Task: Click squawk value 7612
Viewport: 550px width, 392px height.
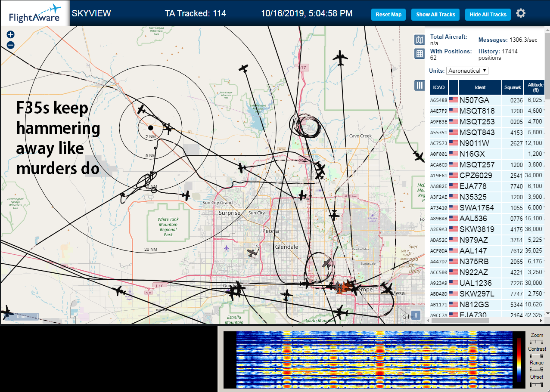Action: (x=516, y=250)
